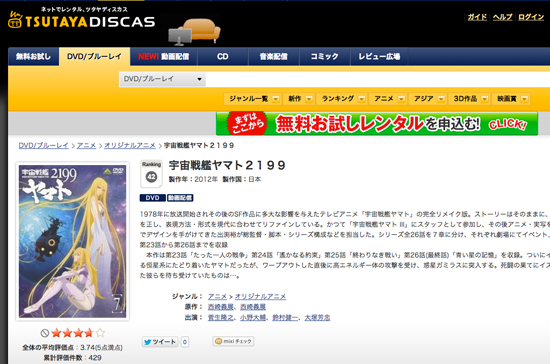Click the 宇宙戦艦ヤマト2199 title heading

(227, 165)
